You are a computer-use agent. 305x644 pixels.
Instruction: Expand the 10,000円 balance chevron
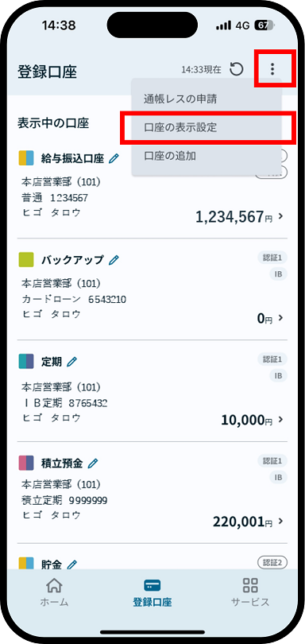[x=281, y=419]
